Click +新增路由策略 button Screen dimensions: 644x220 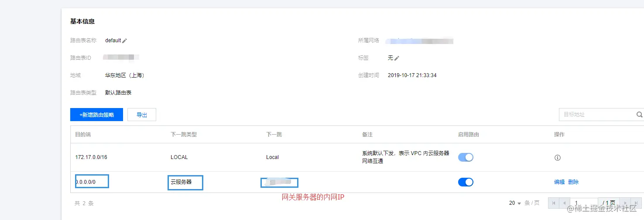click(x=96, y=115)
